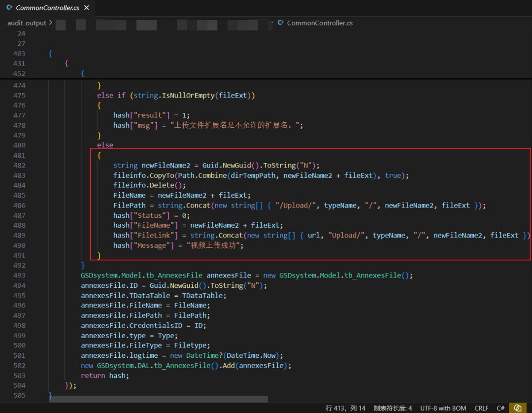Click the else keyword on line 480
Screen dimensions: 532x413
[105, 145]
